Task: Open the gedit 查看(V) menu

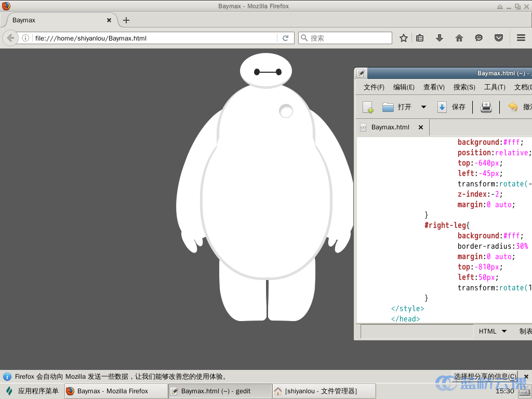Action: [434, 87]
